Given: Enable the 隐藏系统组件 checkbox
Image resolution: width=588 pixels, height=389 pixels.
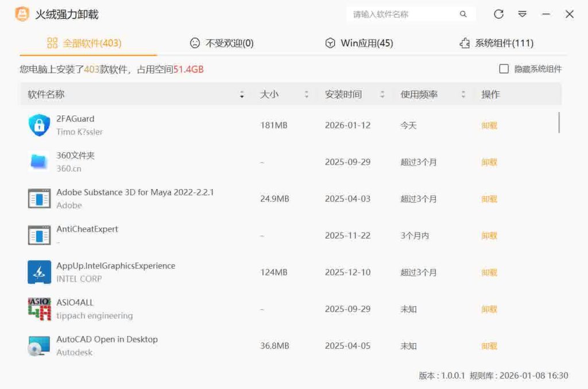Looking at the screenshot, I should [504, 69].
